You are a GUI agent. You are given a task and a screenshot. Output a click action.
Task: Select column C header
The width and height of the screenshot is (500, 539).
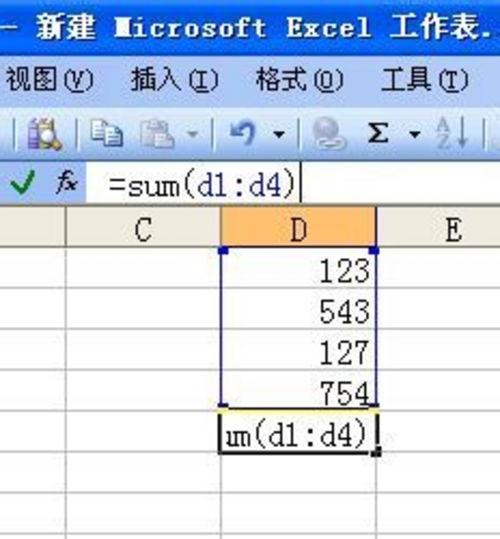(143, 227)
